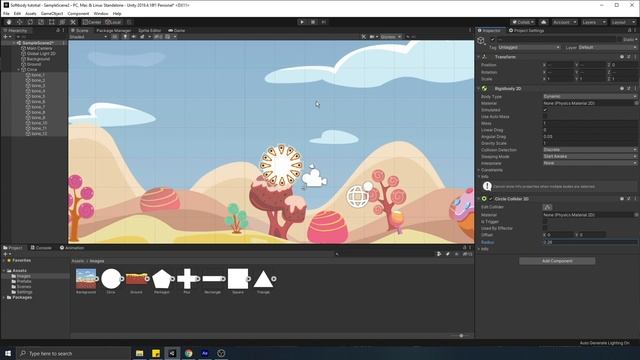This screenshot has height=360, width=640.
Task: Click the Radius input field
Action: click(589, 242)
